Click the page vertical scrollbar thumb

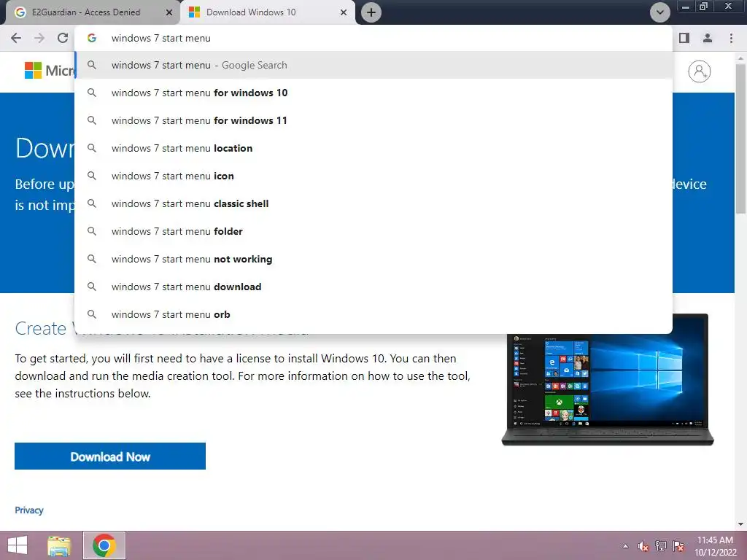(x=741, y=138)
